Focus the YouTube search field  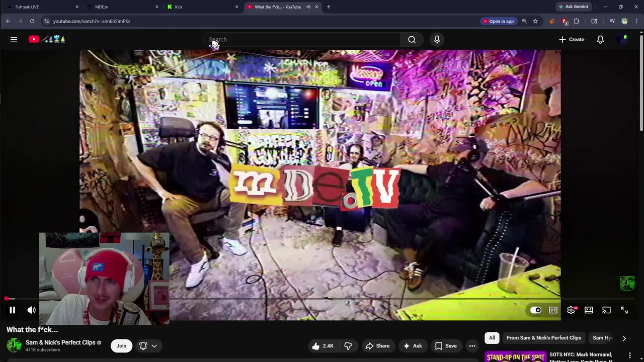click(302, 39)
